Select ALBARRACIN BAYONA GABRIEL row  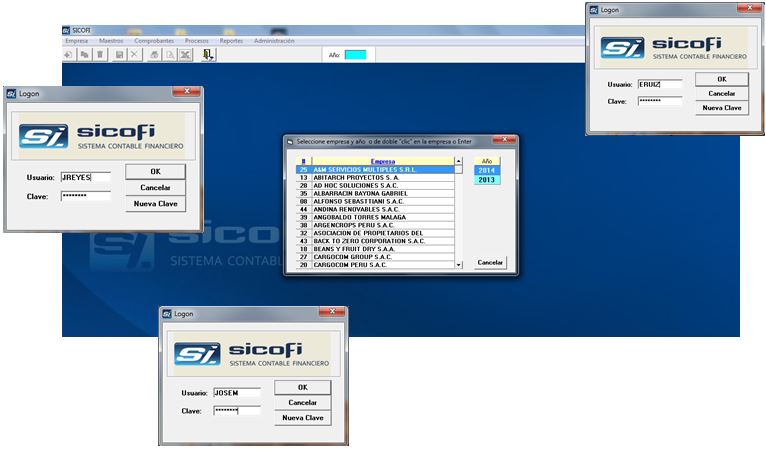[375, 193]
